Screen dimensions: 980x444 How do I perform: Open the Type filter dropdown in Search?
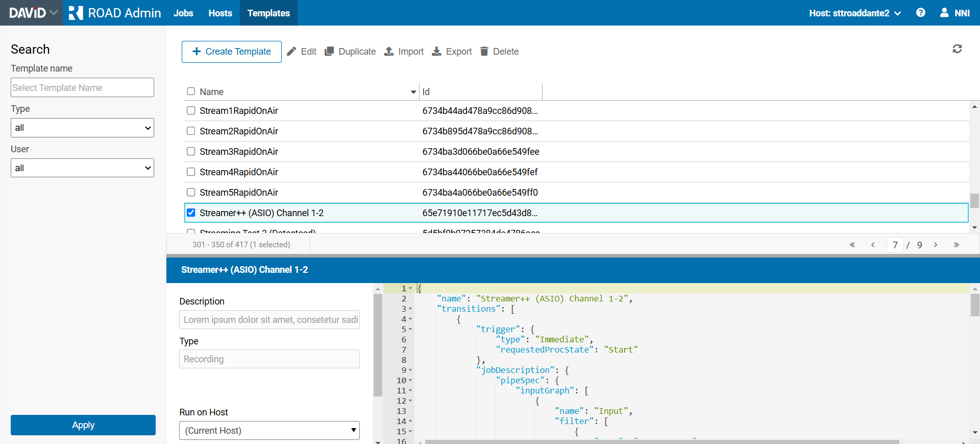[82, 128]
